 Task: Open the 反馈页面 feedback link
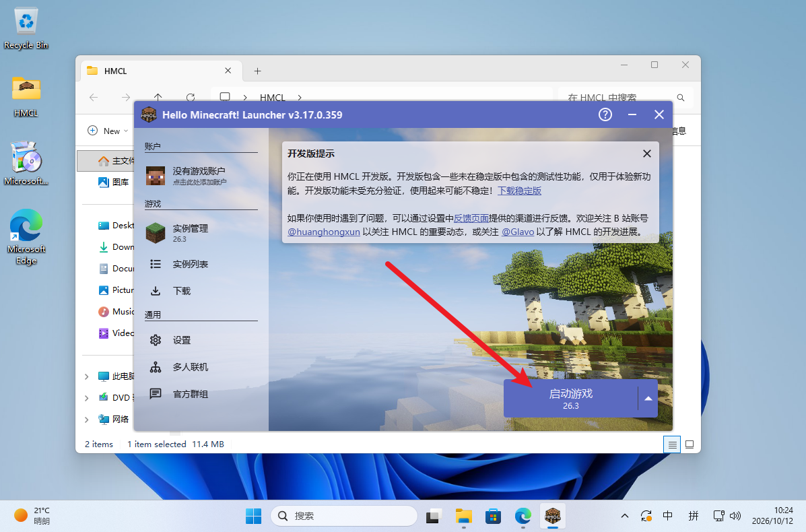[471, 218]
